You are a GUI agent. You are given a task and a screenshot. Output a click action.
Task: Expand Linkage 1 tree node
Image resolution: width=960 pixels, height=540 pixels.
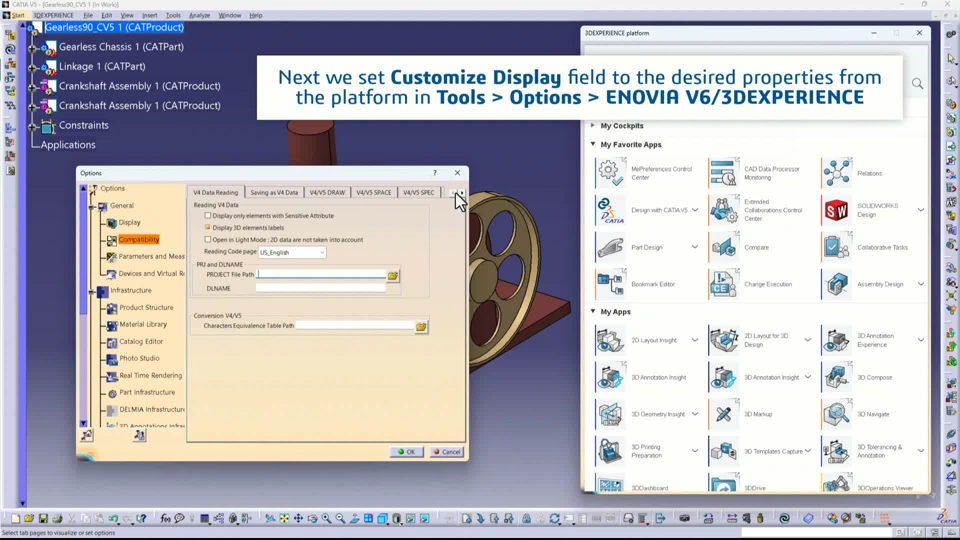(x=32, y=67)
